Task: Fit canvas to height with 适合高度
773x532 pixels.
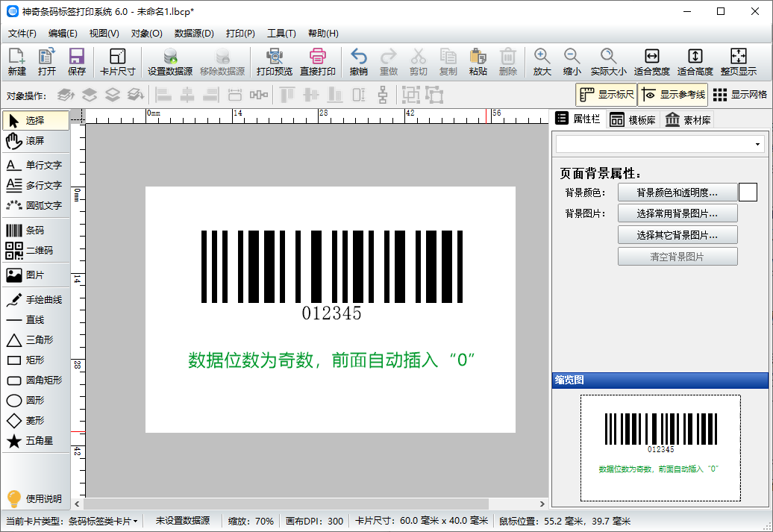Action: pos(695,62)
